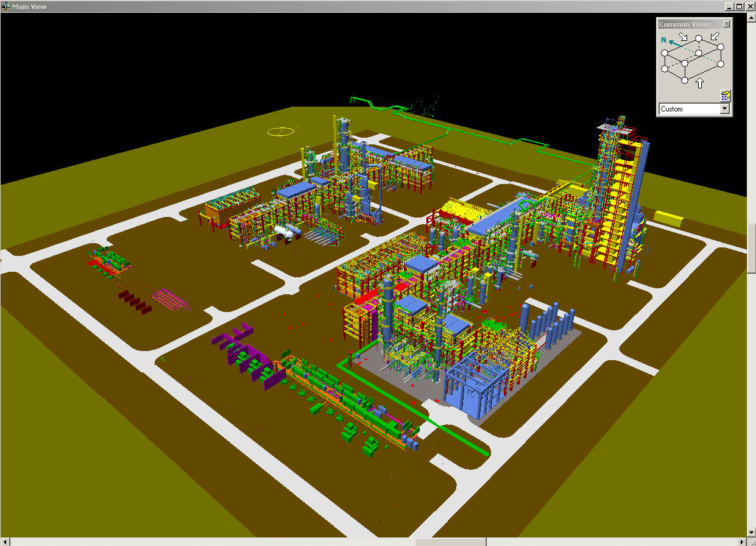Click the horizontal scrollbar thumb
756x546 pixels.
coord(450,542)
